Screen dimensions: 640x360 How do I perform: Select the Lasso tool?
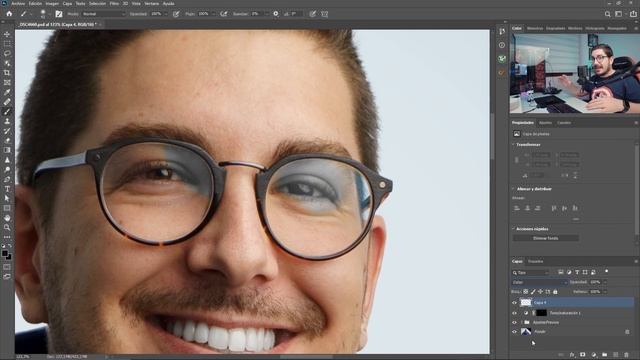coord(7,53)
